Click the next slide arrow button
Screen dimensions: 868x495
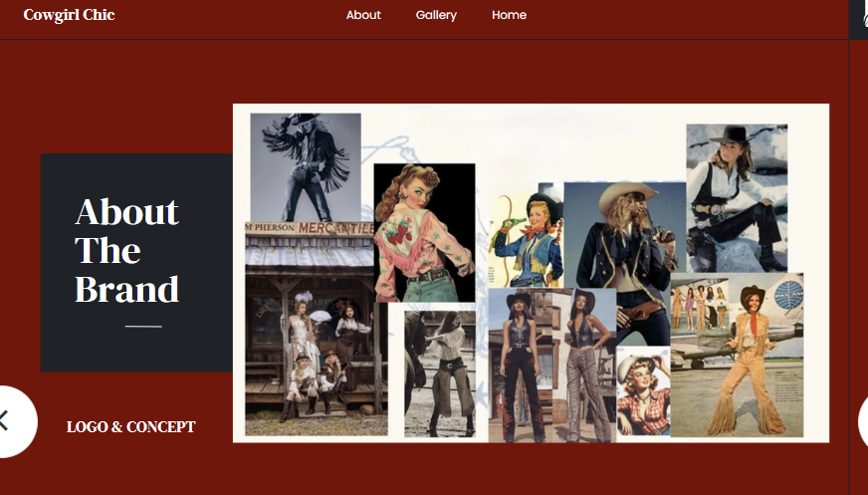pyautogui.click(x=862, y=420)
